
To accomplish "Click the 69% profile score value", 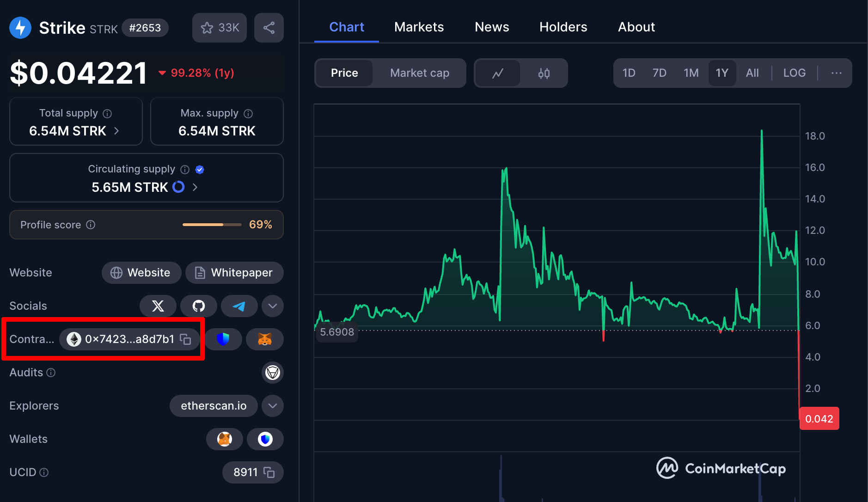I will point(261,225).
